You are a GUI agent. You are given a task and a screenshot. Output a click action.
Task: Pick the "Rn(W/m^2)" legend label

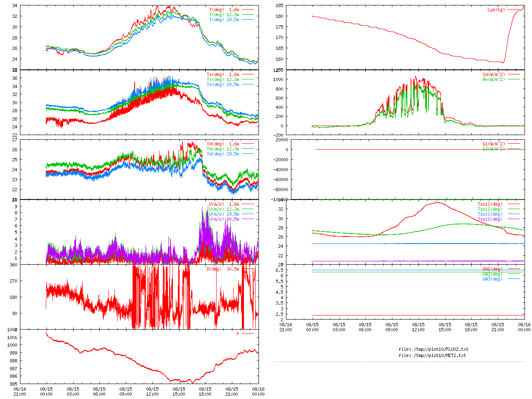pos(494,79)
